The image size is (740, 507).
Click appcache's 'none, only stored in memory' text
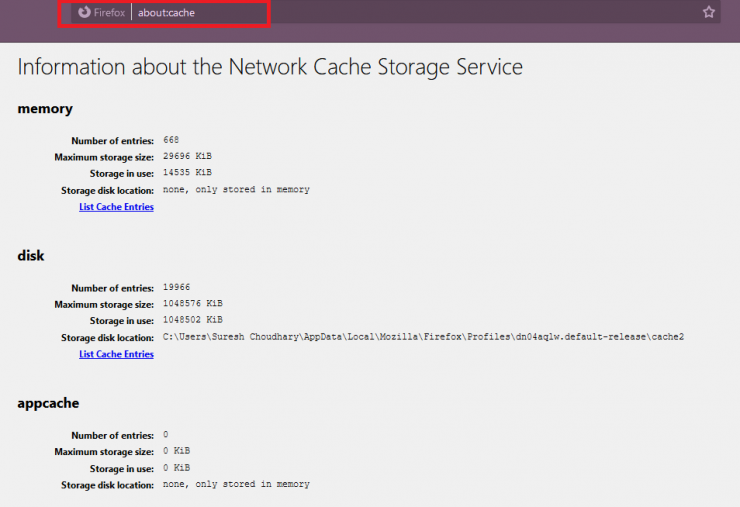236,484
